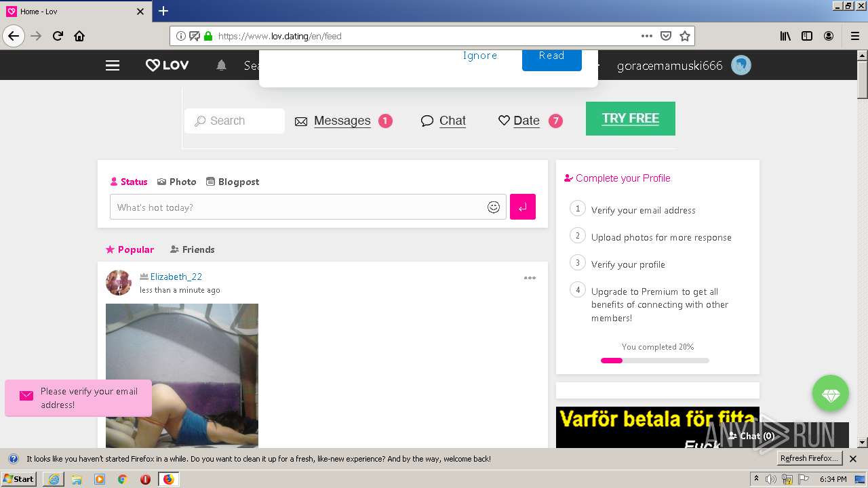868x488 pixels.
Task: Click the Date badge showing 7
Action: click(x=555, y=121)
